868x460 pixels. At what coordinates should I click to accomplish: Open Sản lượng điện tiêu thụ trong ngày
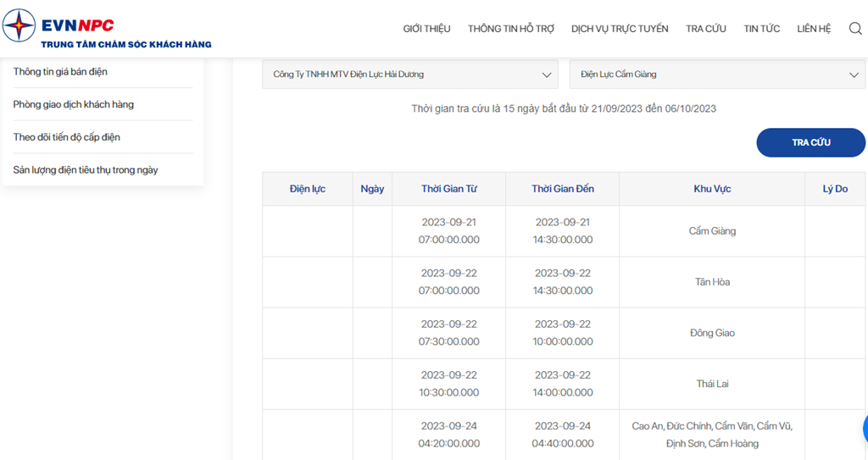tap(86, 170)
